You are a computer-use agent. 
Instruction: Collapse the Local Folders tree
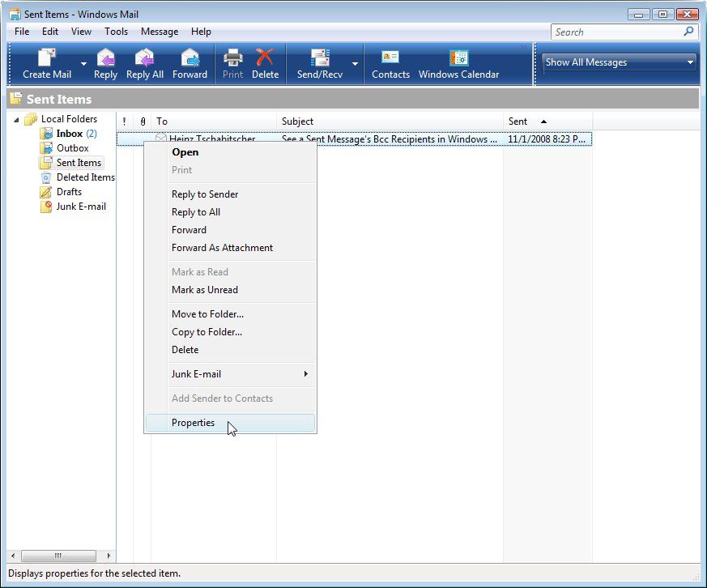(16, 120)
